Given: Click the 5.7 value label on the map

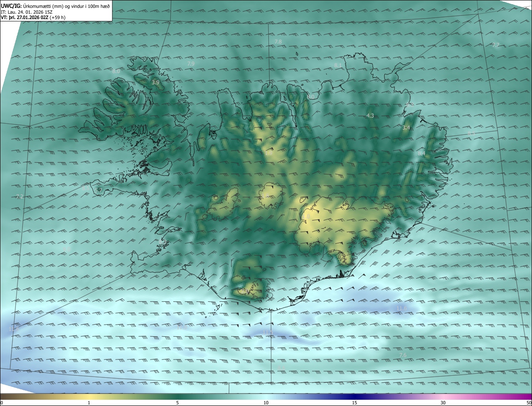Looking at the screenshot, I should pos(99,191).
